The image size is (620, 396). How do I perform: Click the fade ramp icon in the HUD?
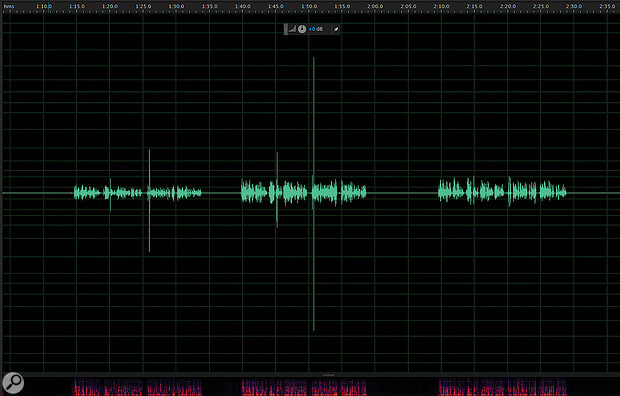tap(292, 29)
